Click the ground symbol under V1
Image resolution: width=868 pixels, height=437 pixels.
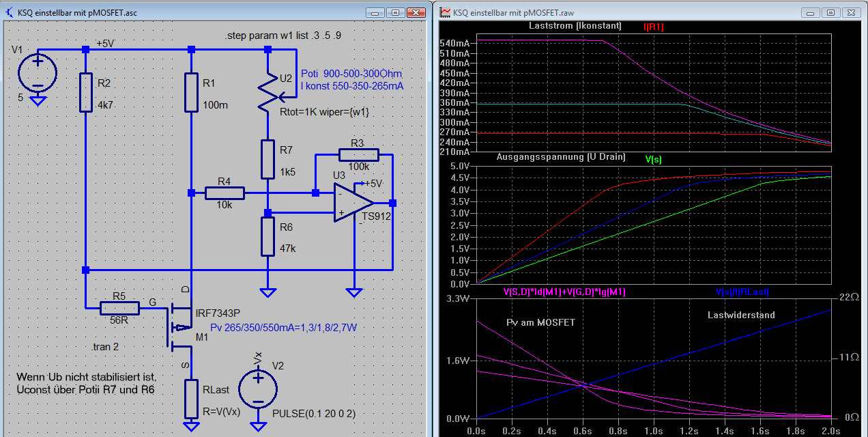(x=38, y=100)
